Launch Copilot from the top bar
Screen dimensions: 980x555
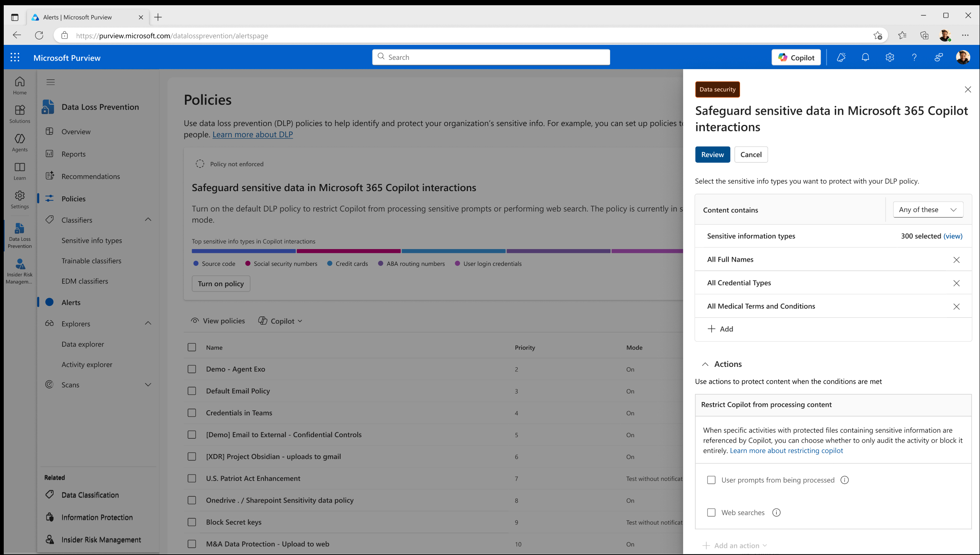pos(796,57)
